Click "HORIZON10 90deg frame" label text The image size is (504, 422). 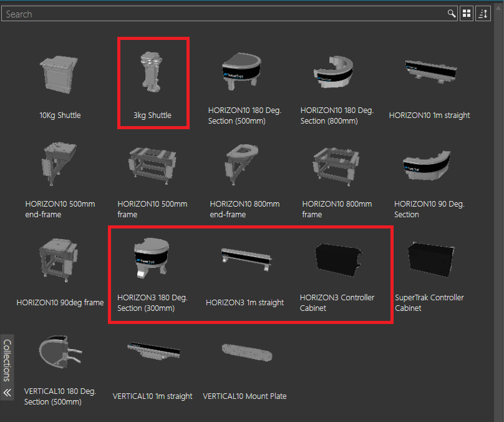tap(60, 302)
